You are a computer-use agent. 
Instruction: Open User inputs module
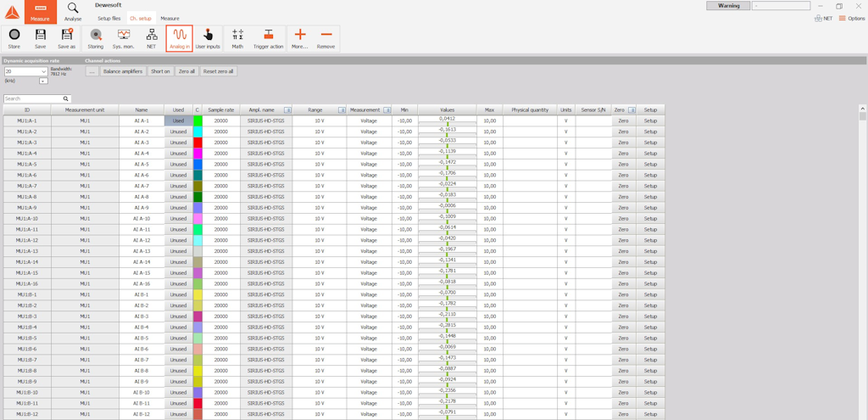[x=208, y=39]
